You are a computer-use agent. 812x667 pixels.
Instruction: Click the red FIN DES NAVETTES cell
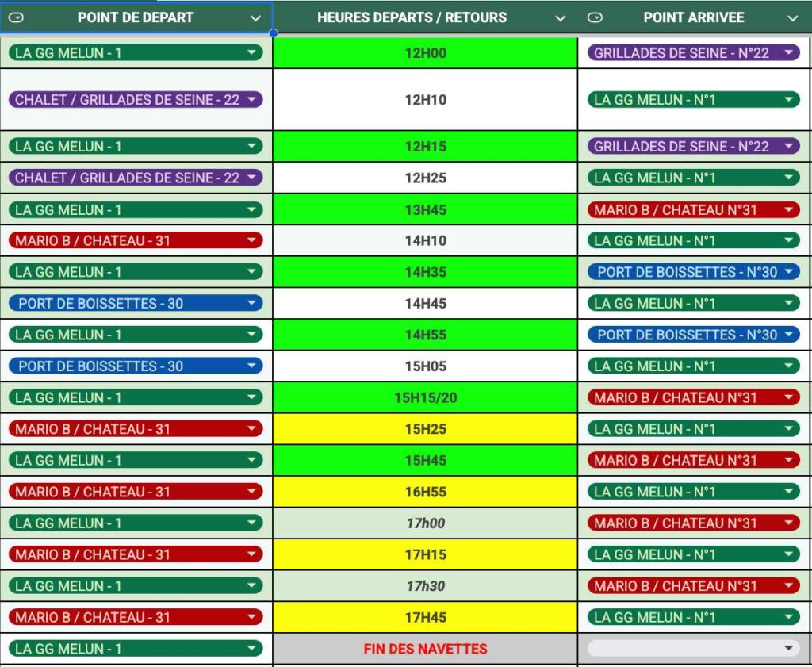point(425,649)
